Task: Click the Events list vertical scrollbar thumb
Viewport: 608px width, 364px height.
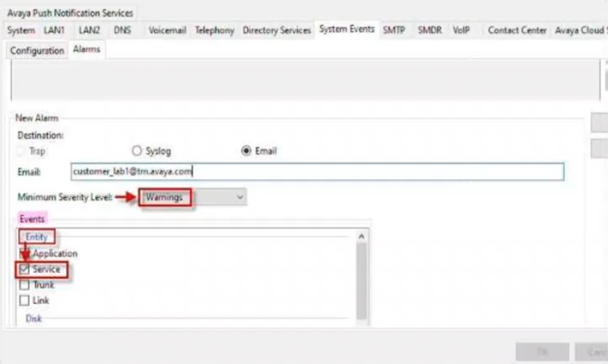Action: point(361,281)
